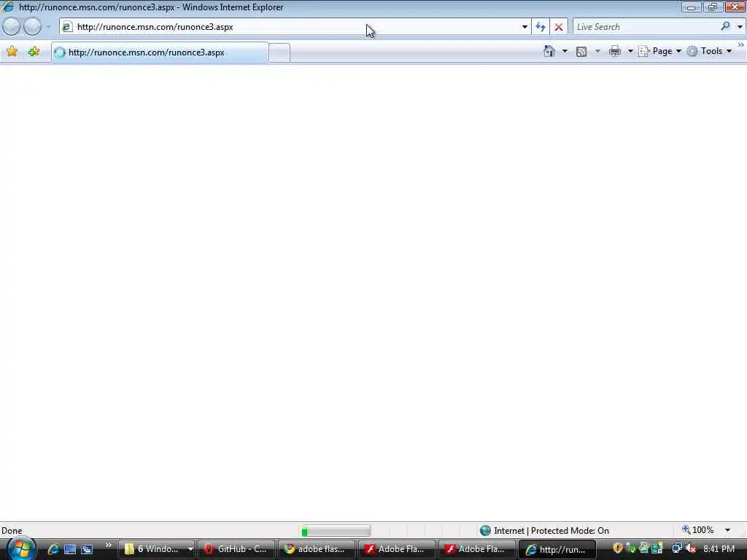Expand the Home button dropdown arrow

pyautogui.click(x=565, y=51)
